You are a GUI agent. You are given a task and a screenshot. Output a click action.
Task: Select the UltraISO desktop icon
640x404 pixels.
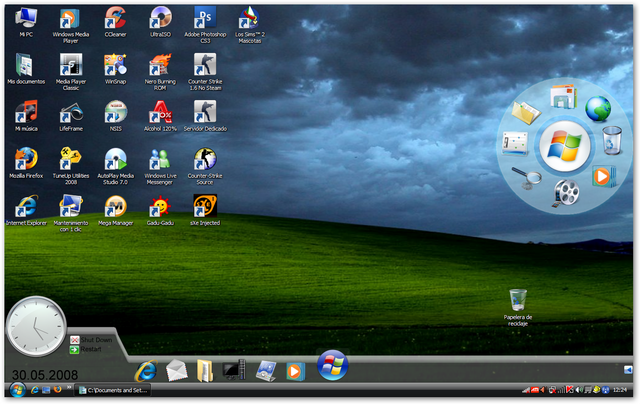(x=160, y=18)
